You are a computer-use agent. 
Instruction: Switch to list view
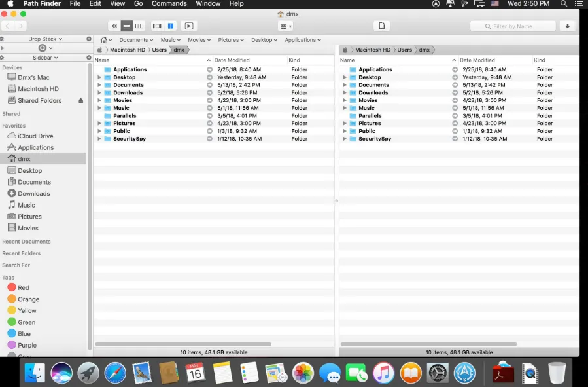point(127,26)
